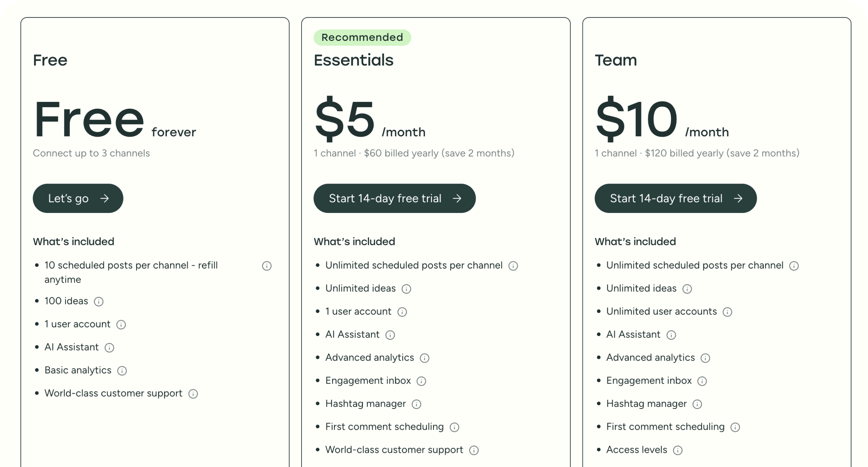Open info tooltip for Free plan scheduled posts
This screenshot has height=467, width=868.
click(267, 266)
